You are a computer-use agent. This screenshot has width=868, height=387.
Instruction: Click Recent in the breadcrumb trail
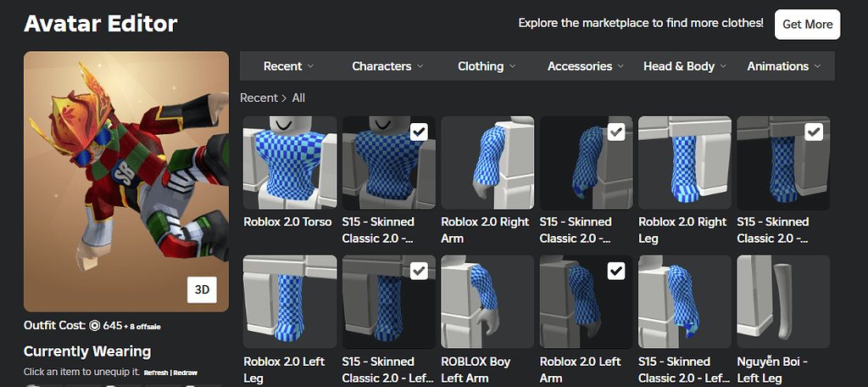[259, 98]
